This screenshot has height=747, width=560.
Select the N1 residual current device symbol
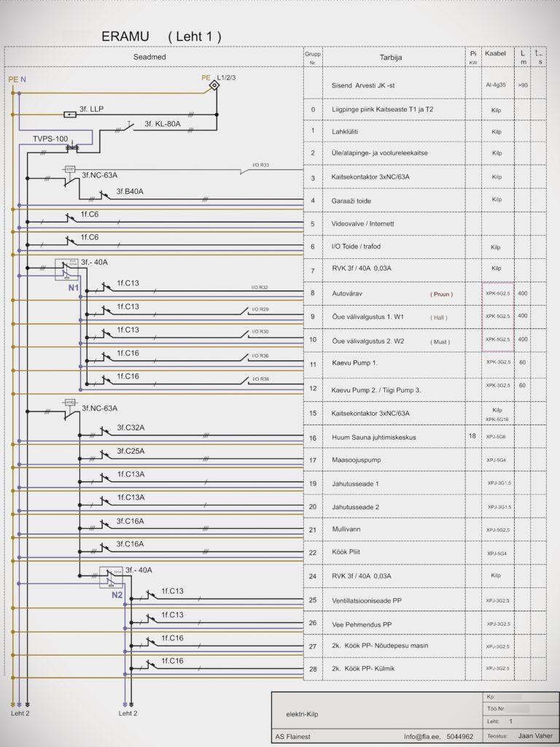(66, 270)
